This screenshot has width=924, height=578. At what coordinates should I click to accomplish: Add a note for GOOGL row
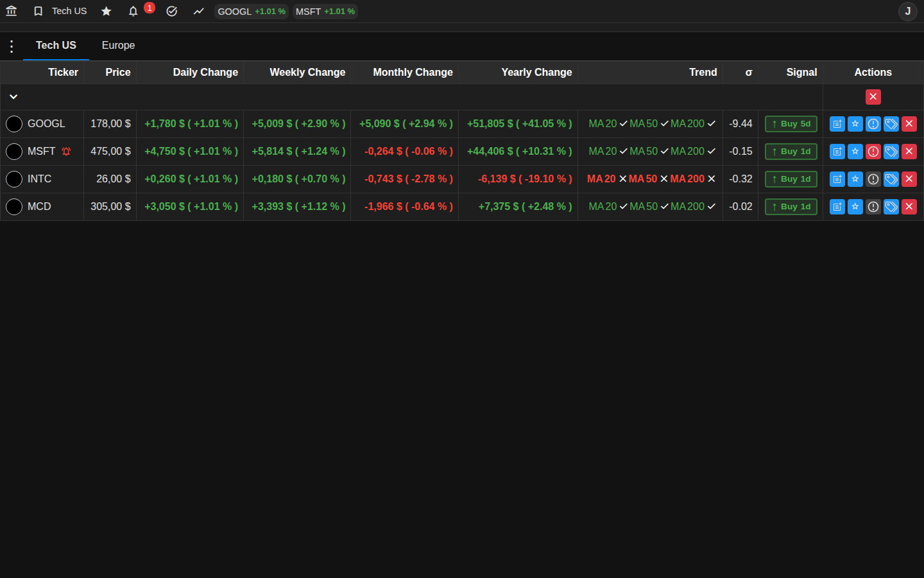tap(837, 124)
